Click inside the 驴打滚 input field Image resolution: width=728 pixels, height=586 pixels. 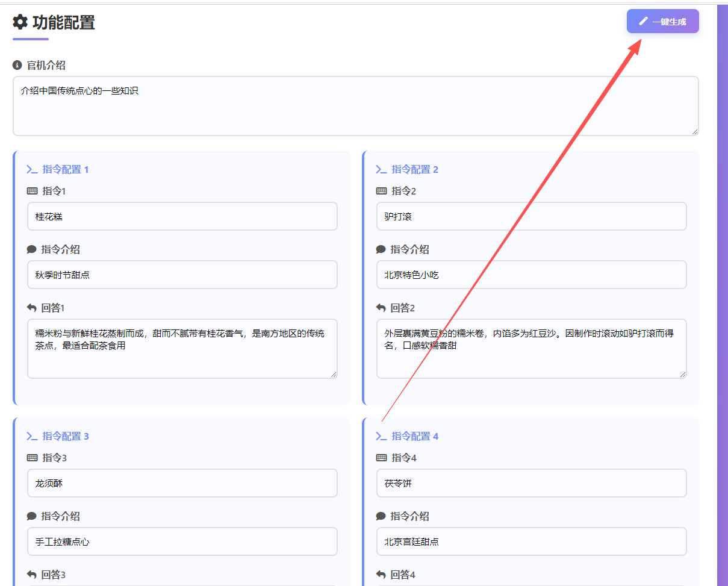coord(532,216)
